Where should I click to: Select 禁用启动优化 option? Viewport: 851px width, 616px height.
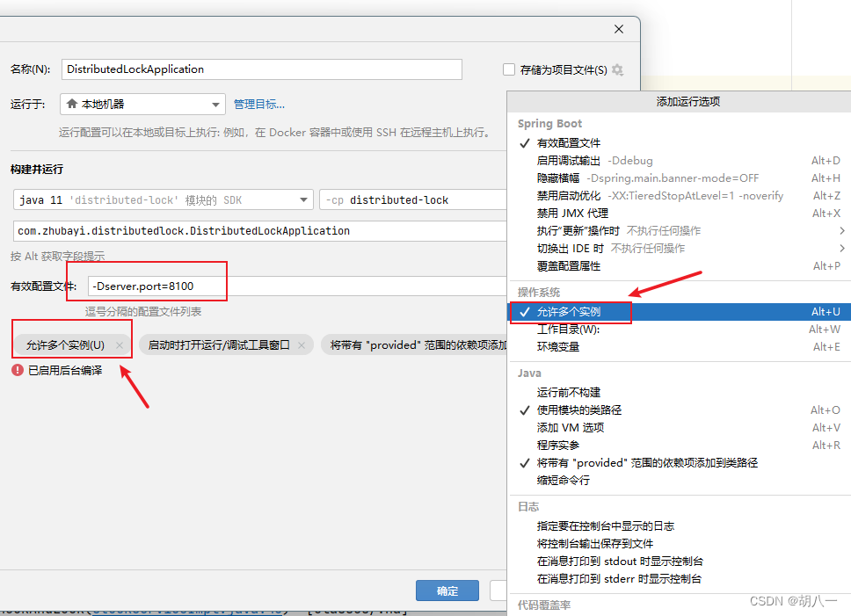(x=680, y=196)
